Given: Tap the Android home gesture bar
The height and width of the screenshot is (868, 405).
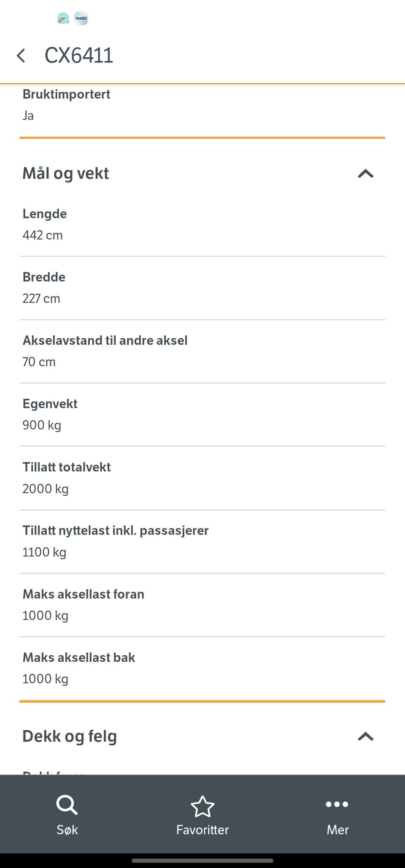Looking at the screenshot, I should coord(202,860).
